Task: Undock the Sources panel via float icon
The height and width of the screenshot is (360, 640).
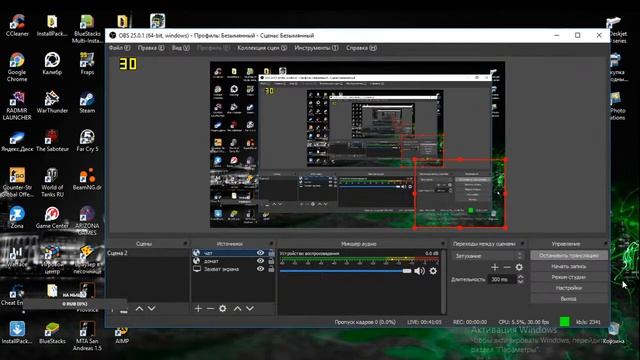Action: click(271, 243)
